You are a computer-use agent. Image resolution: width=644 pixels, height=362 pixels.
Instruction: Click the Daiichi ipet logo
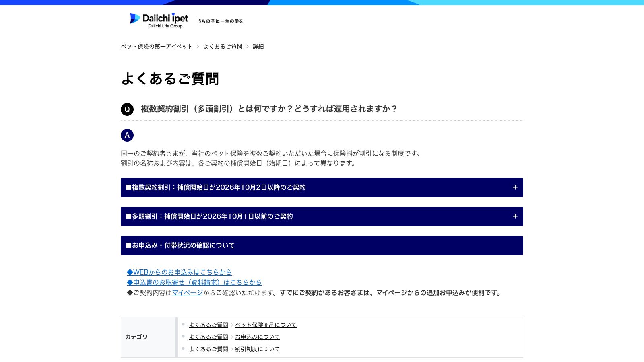click(159, 20)
